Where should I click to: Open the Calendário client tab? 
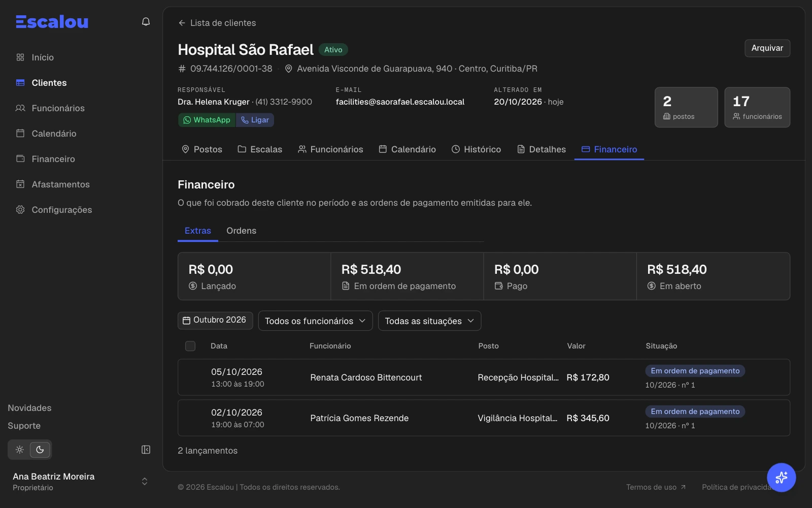407,149
